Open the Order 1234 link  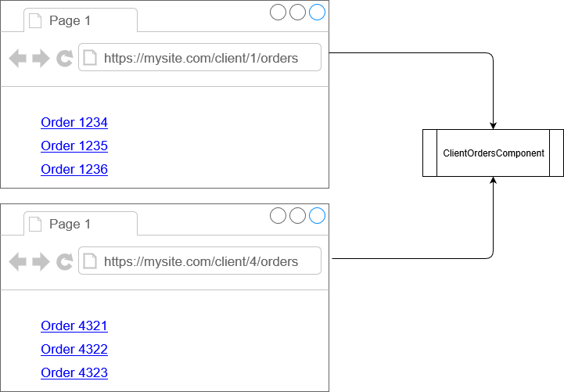pyautogui.click(x=74, y=122)
